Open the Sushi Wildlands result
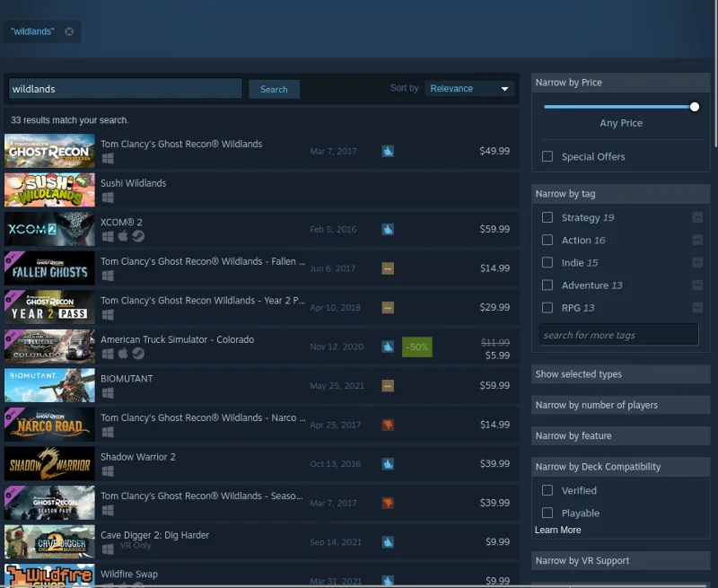The height and width of the screenshot is (588, 718). [x=261, y=190]
